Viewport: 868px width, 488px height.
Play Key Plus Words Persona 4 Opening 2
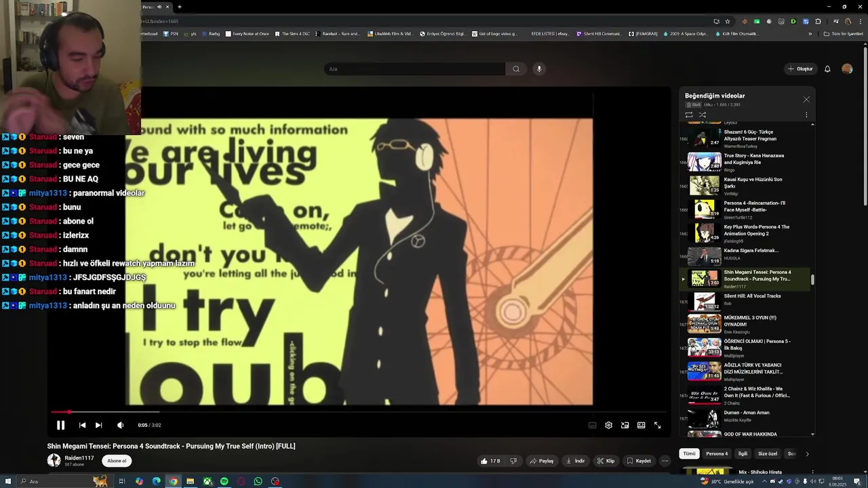(x=745, y=233)
